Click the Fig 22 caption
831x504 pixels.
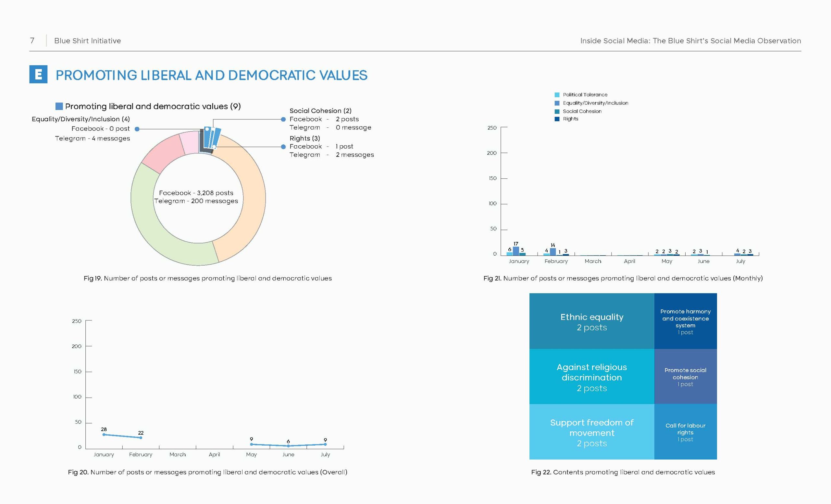click(x=623, y=472)
